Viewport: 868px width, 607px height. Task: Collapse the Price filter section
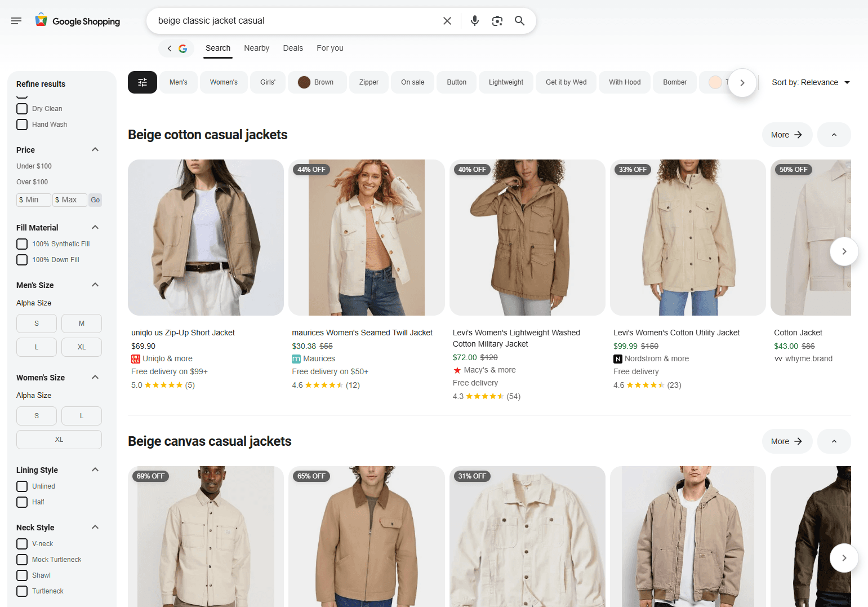click(x=95, y=149)
